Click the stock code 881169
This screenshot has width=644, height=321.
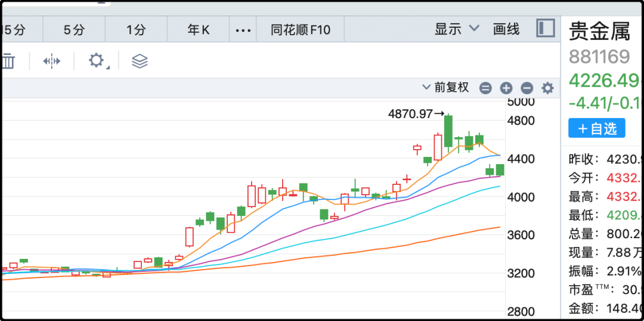599,57
